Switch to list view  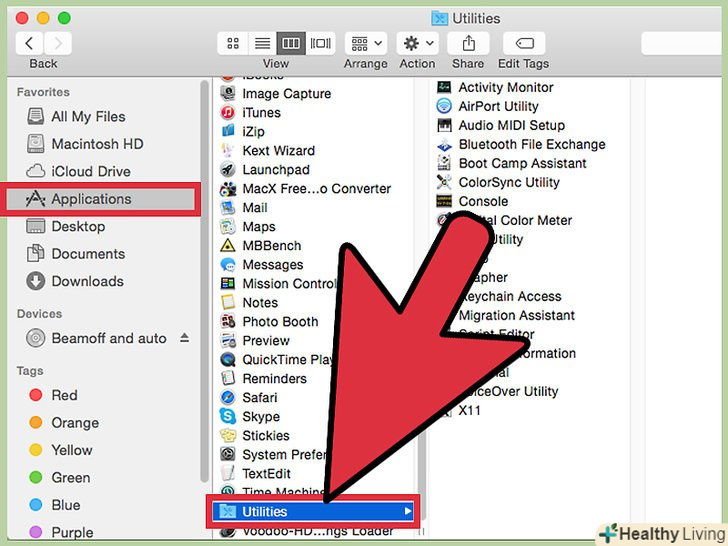pos(262,44)
